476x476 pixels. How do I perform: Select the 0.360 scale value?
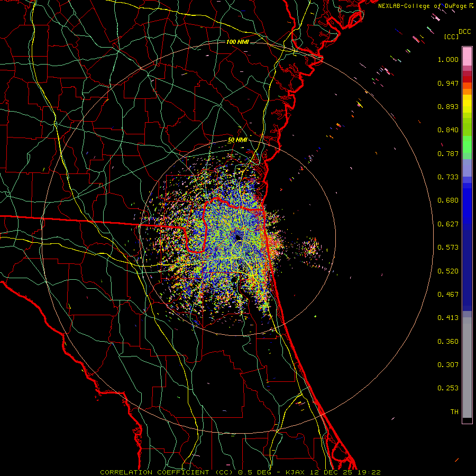coord(448,342)
